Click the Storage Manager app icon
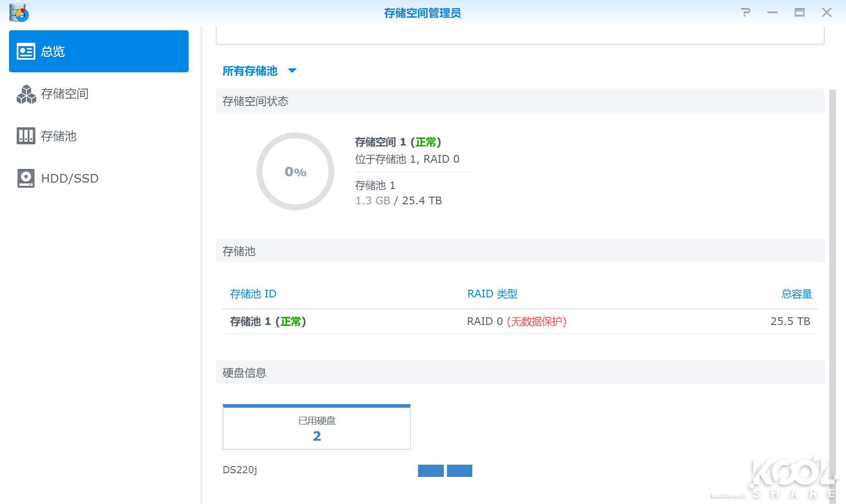Viewport: 846px width, 504px height. coord(19,13)
